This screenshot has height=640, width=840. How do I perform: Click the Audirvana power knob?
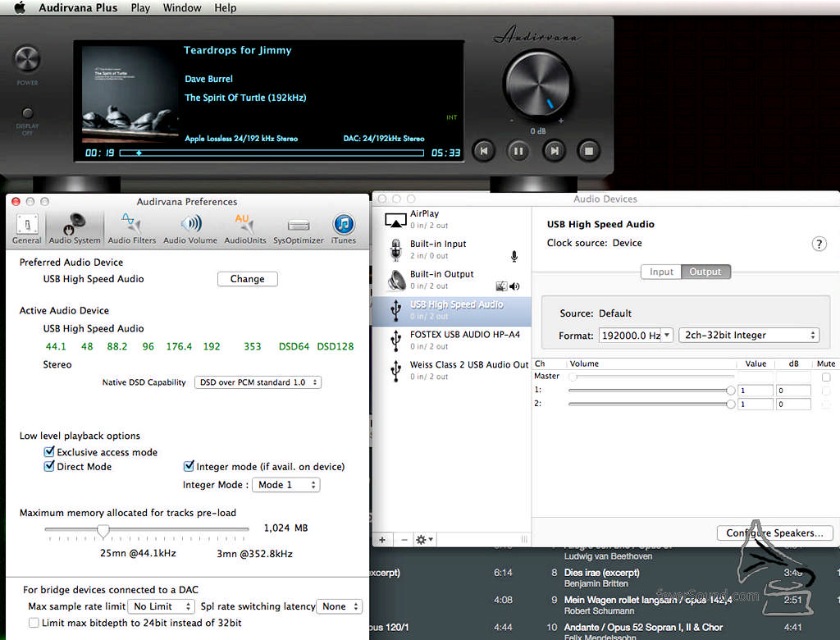coord(27,59)
